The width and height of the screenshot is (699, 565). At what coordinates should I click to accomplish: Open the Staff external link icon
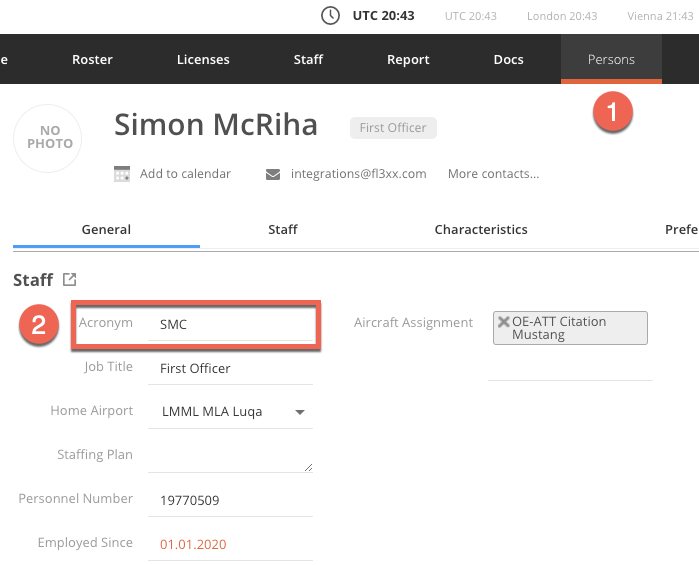[69, 280]
